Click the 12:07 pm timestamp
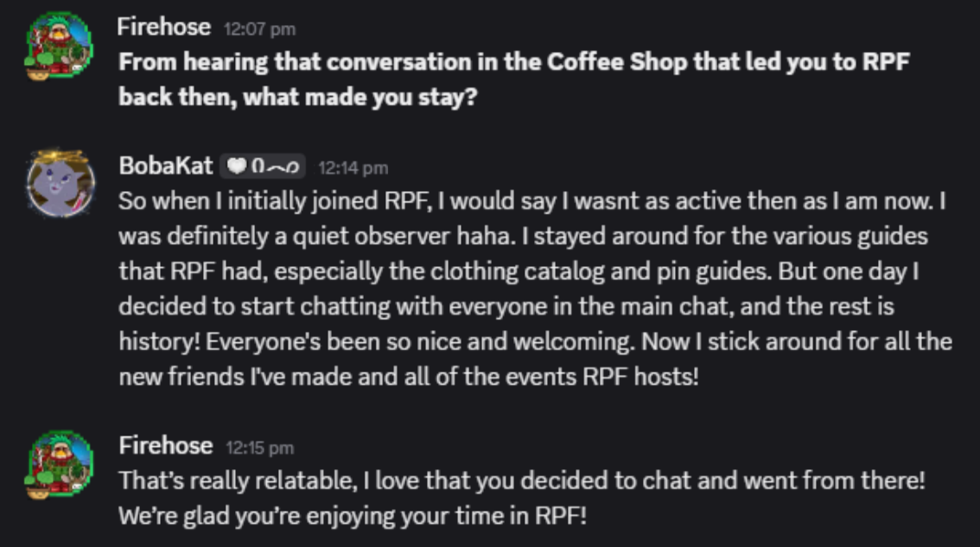The image size is (980, 547). (x=259, y=29)
